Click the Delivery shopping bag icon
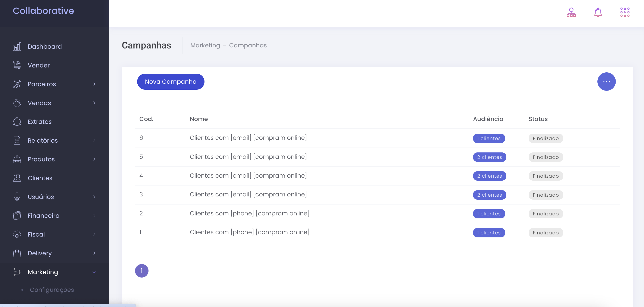 pos(17,253)
